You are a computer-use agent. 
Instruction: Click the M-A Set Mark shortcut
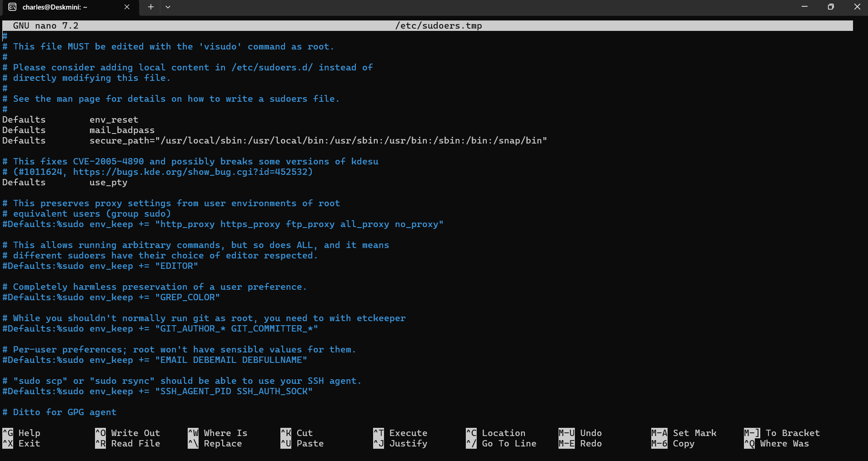[x=684, y=433]
